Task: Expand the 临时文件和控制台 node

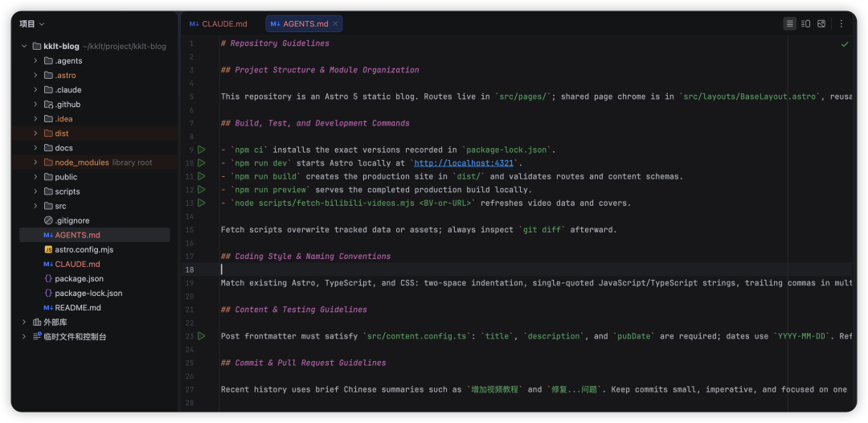Action: click(24, 336)
